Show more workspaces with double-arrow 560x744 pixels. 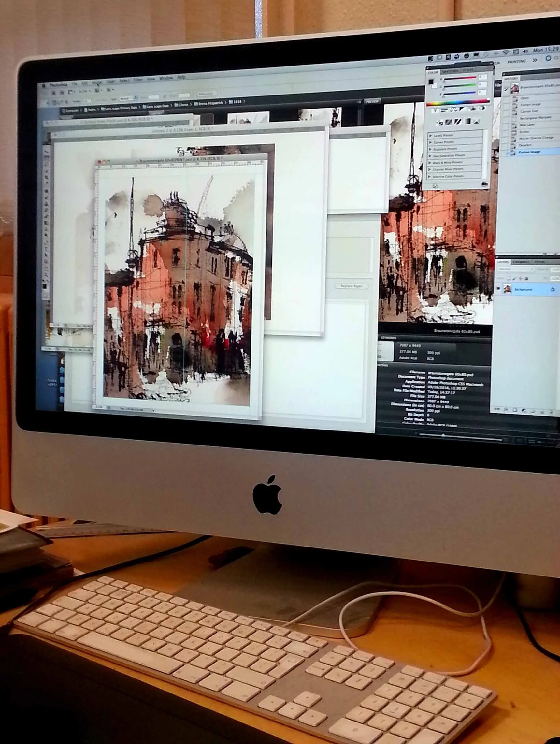click(x=535, y=61)
